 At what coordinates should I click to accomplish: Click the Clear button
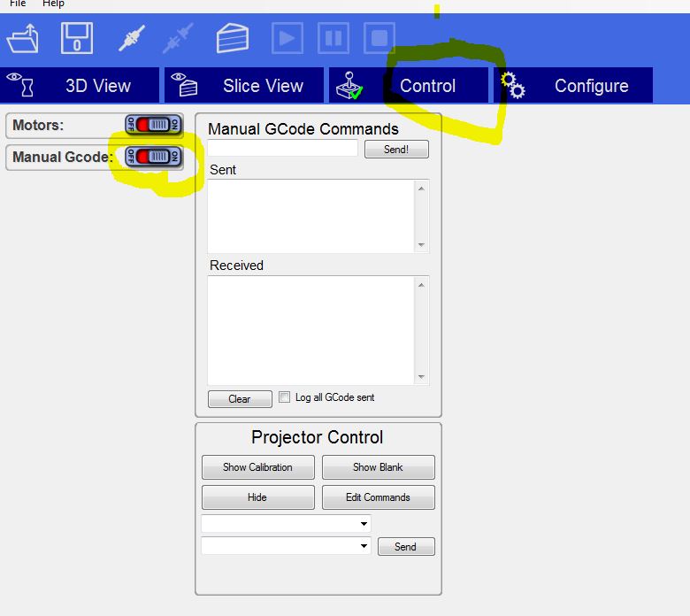pyautogui.click(x=240, y=399)
